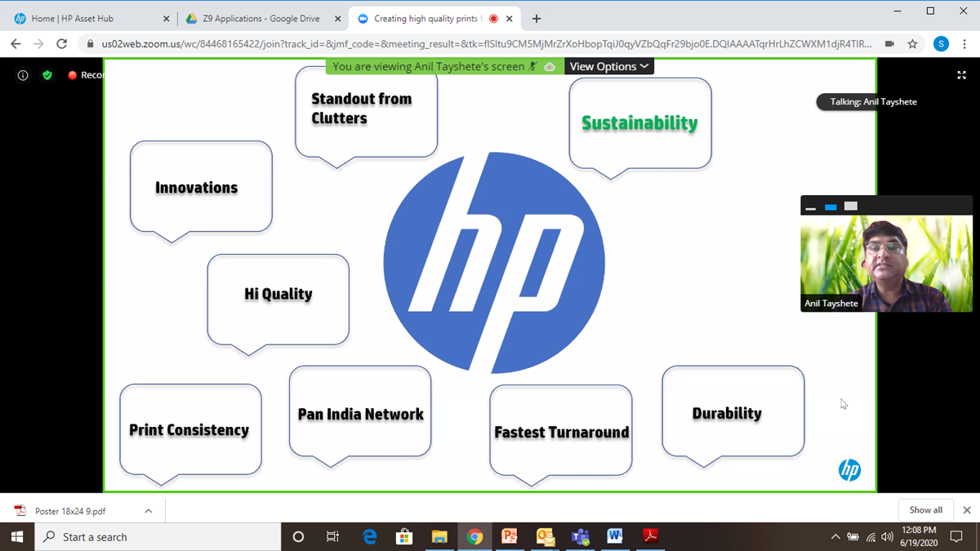Viewport: 980px width, 551px height.
Task: Click the padlock site info icon
Action: tap(90, 44)
